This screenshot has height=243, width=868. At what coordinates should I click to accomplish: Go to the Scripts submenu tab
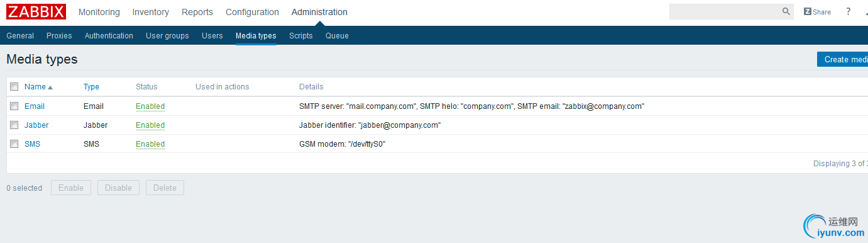[x=301, y=36]
